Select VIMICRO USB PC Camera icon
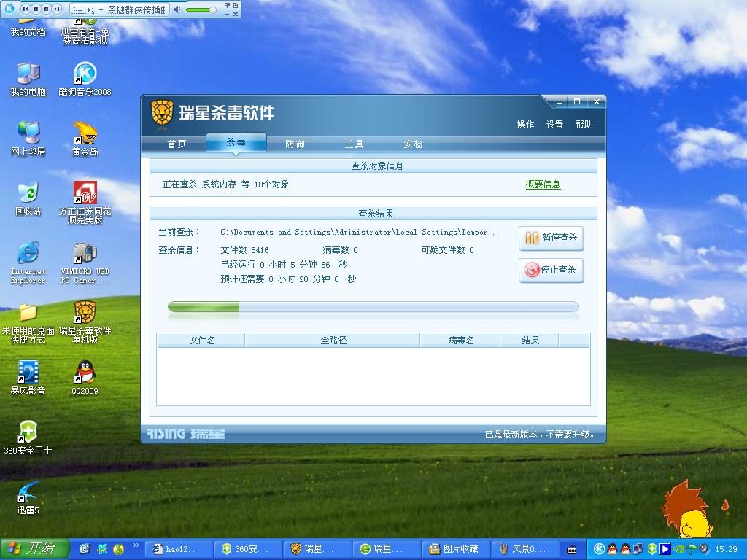747x560 pixels. [x=85, y=262]
